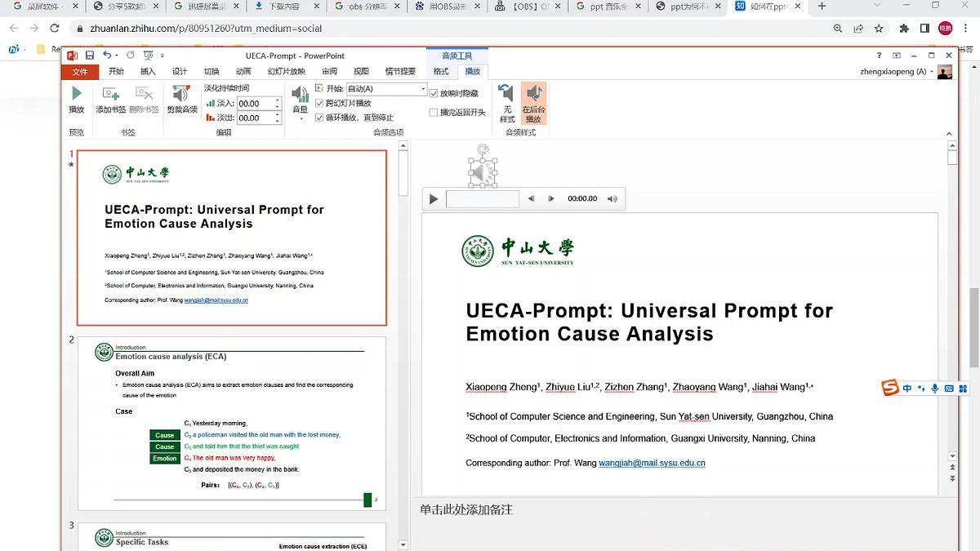The height and width of the screenshot is (551, 980).
Task: Click the Chrome page reload button
Action: (55, 28)
